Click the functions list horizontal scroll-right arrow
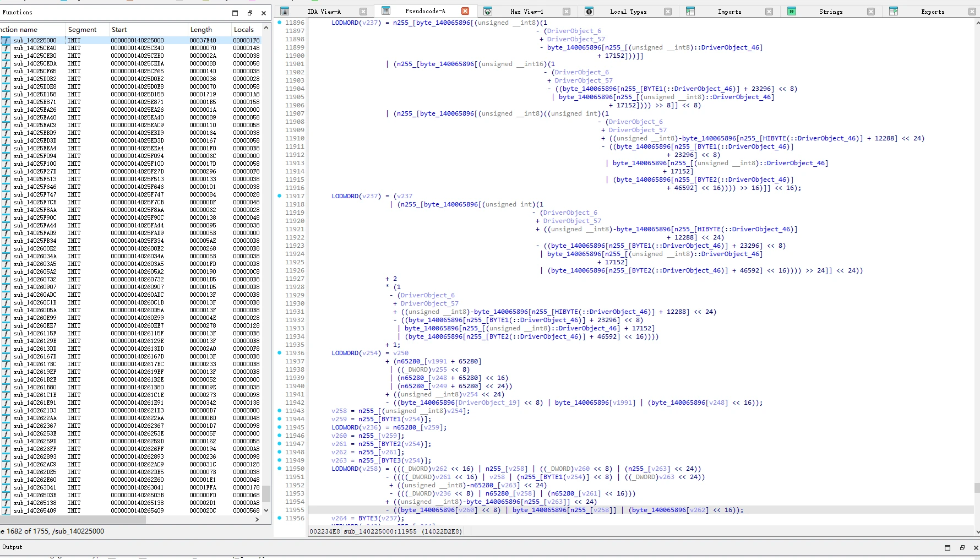 coord(257,519)
